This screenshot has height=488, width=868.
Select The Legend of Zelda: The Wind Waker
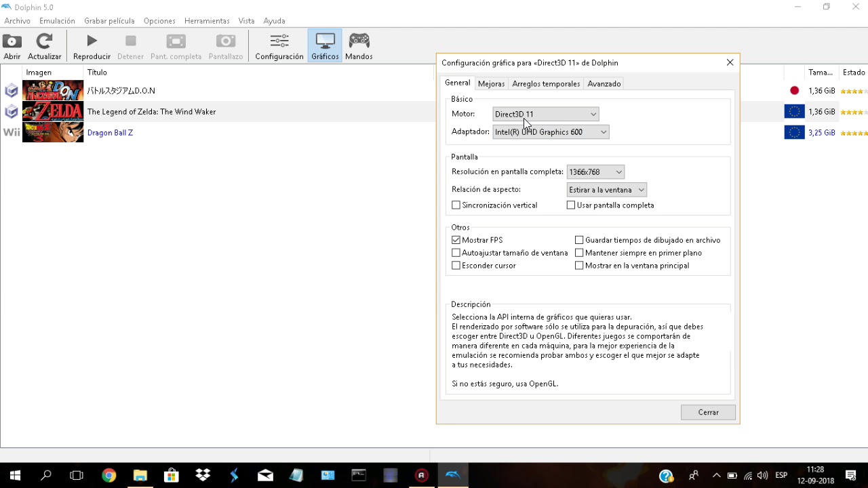(x=151, y=112)
